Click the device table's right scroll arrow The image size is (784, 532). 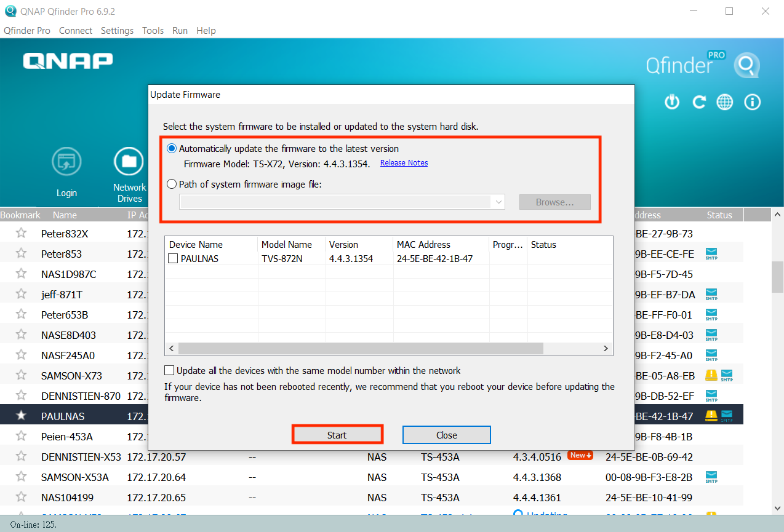tap(607, 349)
